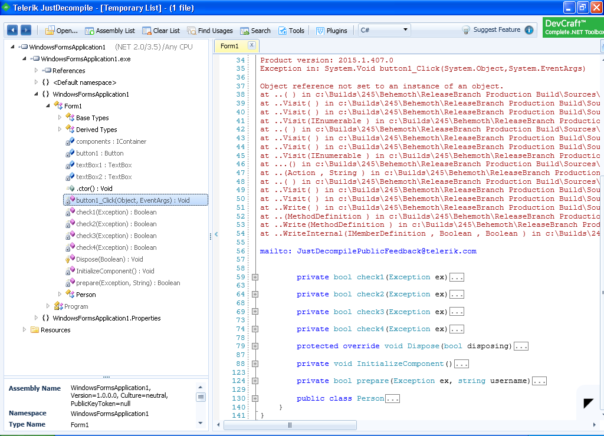The height and width of the screenshot is (436, 604).
Task: Click the Form1 class icon in tree
Action: (x=59, y=106)
